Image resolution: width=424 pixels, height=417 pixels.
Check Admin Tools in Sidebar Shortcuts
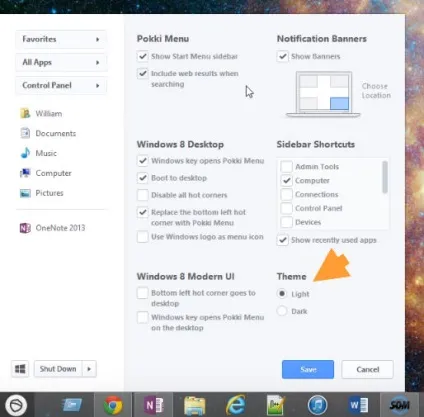point(287,166)
